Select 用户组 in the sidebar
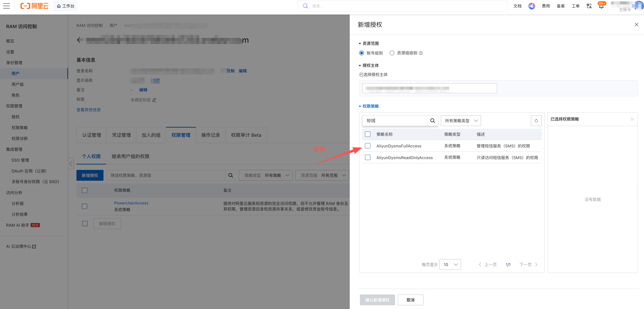Screen dimensions: 644x309 coord(17,84)
